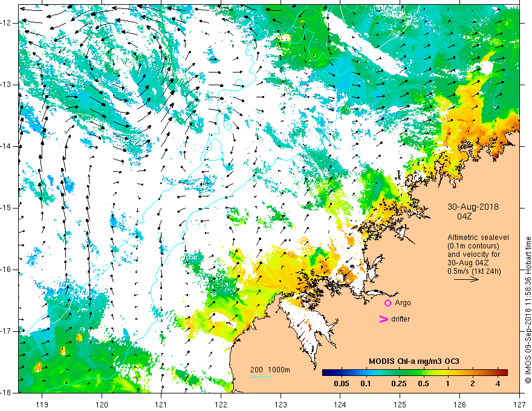The height and width of the screenshot is (411, 532).
Task: Click the 'Altimetric sealevel' caption line
Action: 478,238
